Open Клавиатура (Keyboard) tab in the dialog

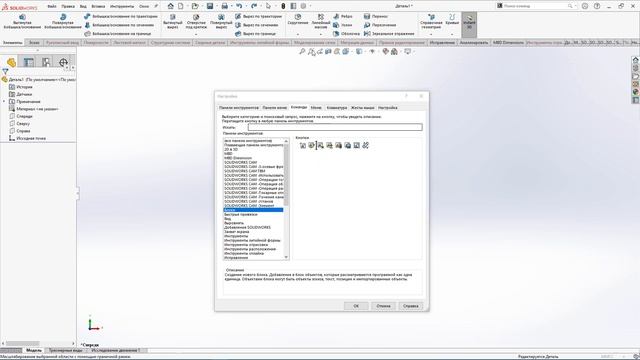(337, 108)
